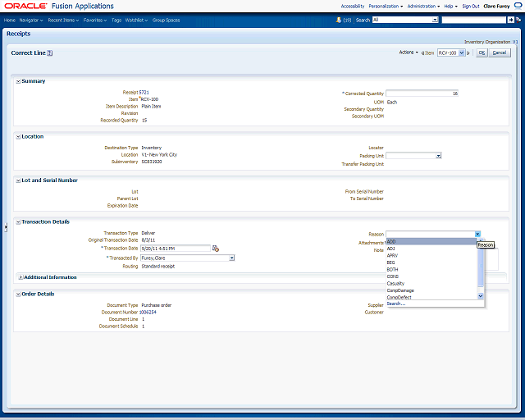Open the Packing Unit dropdown
This screenshot has width=525, height=420.
tap(439, 155)
